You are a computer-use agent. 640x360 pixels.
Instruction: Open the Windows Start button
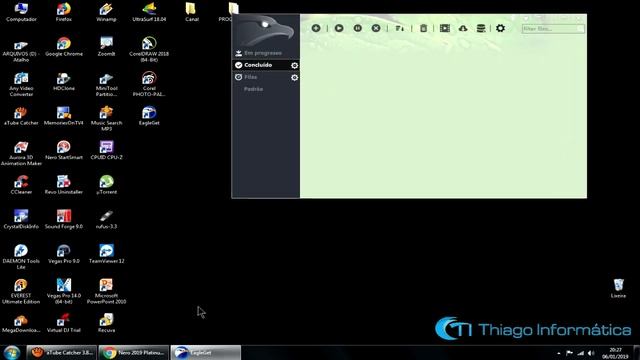coord(12,352)
